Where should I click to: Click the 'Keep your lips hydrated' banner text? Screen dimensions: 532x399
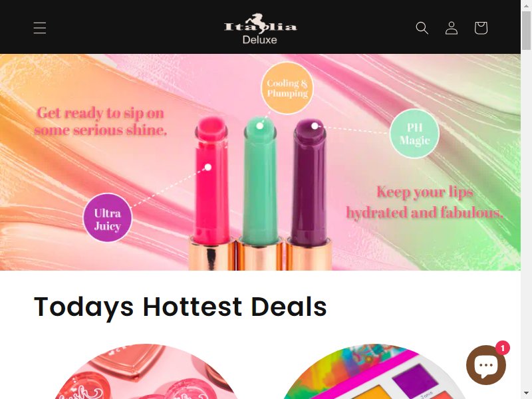[x=424, y=203]
